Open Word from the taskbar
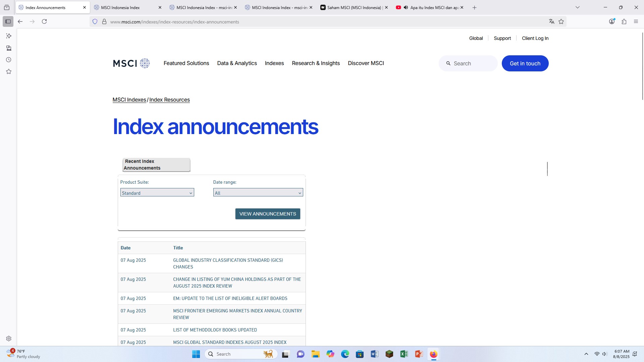 [x=375, y=354]
